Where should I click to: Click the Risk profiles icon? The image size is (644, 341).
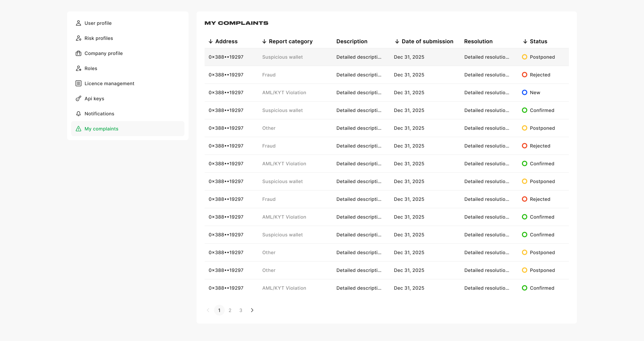tap(78, 38)
